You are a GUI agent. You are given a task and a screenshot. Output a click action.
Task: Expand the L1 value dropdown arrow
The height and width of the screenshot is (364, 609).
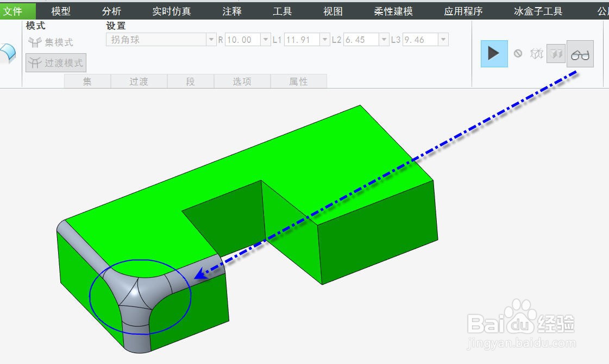point(325,40)
